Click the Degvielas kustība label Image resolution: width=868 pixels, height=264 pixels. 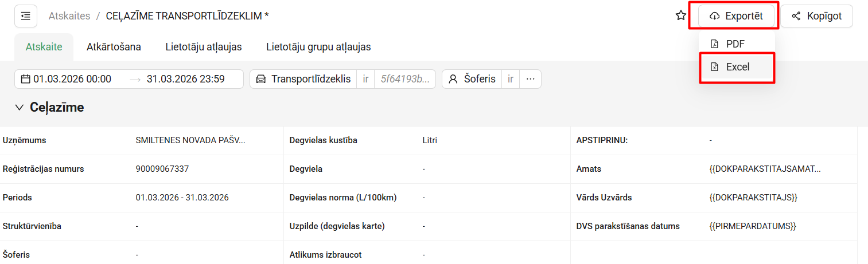(324, 140)
